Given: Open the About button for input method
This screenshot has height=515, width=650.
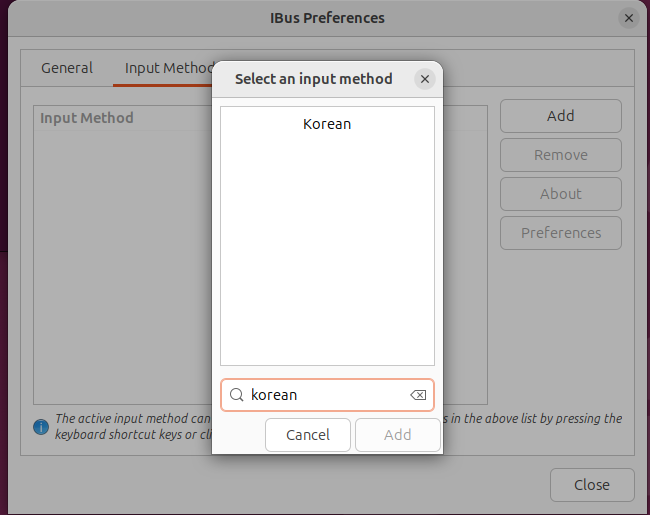Looking at the screenshot, I should 561,194.
